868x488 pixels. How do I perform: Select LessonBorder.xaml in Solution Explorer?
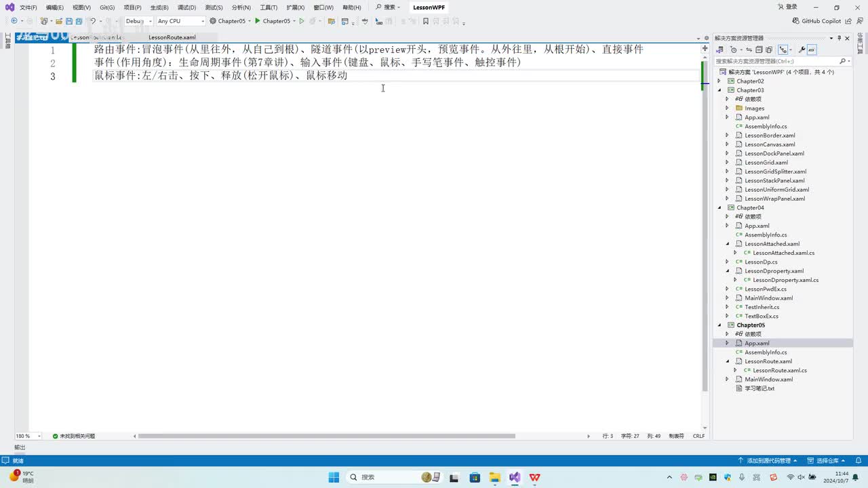click(x=770, y=136)
